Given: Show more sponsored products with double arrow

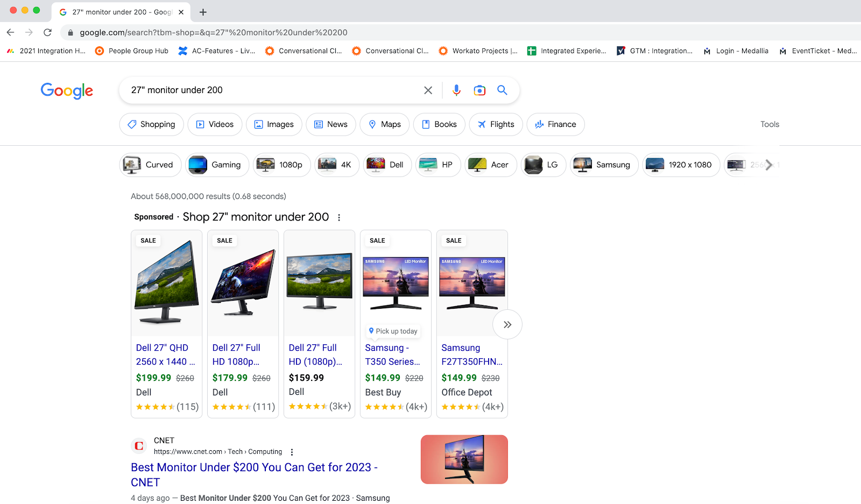Looking at the screenshot, I should [x=507, y=324].
